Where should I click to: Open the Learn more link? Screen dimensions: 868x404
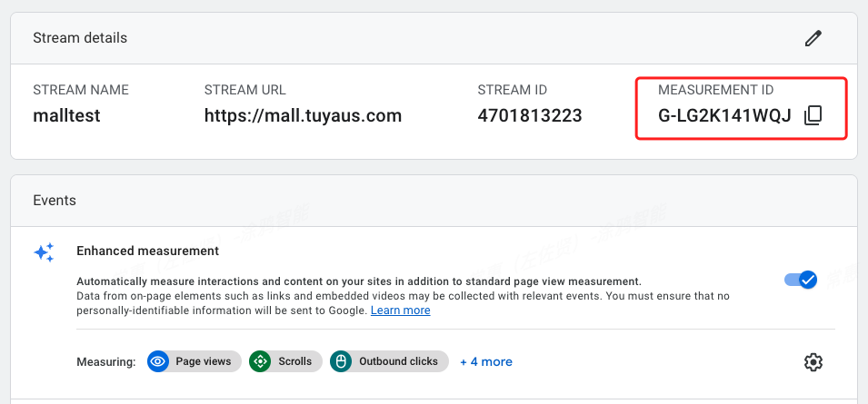[x=400, y=310]
